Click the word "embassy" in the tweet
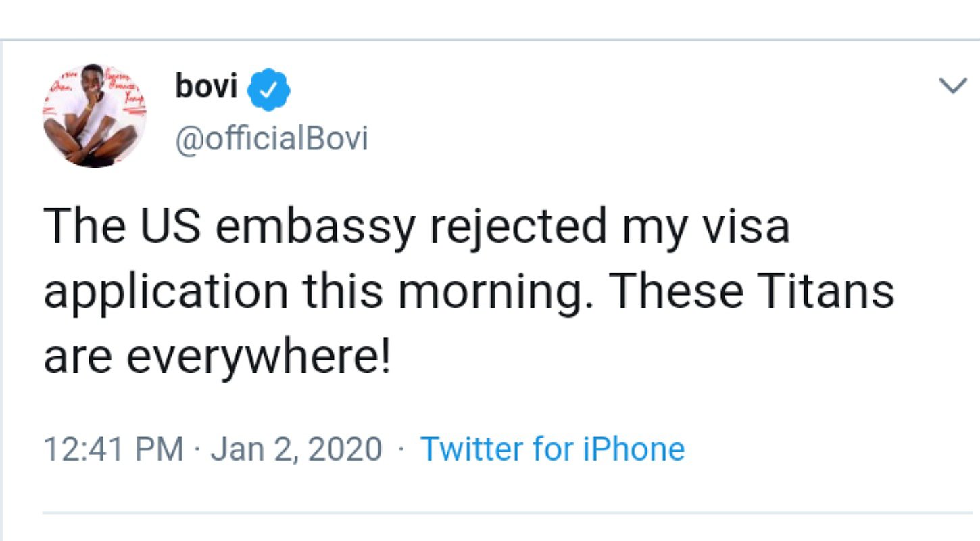The width and height of the screenshot is (980, 541). [x=314, y=228]
